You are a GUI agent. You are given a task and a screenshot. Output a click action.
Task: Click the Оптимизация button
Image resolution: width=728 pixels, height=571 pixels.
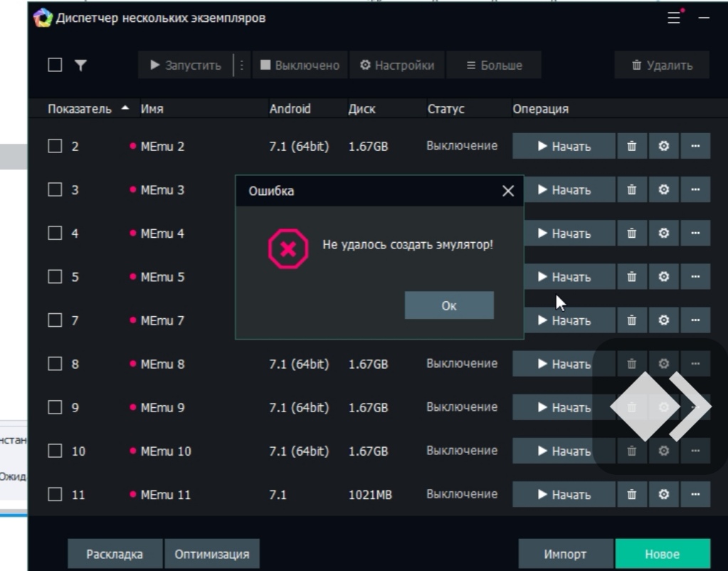212,554
